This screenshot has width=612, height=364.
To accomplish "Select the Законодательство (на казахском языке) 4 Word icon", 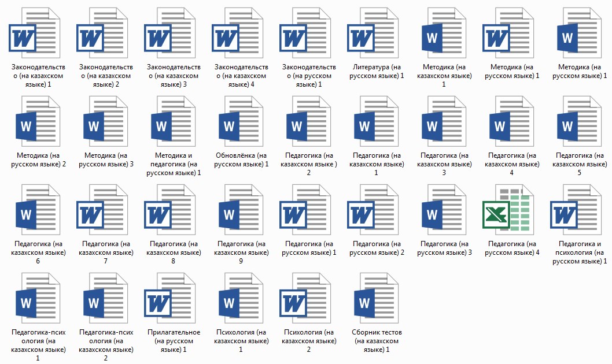I will pyautogui.click(x=237, y=33).
